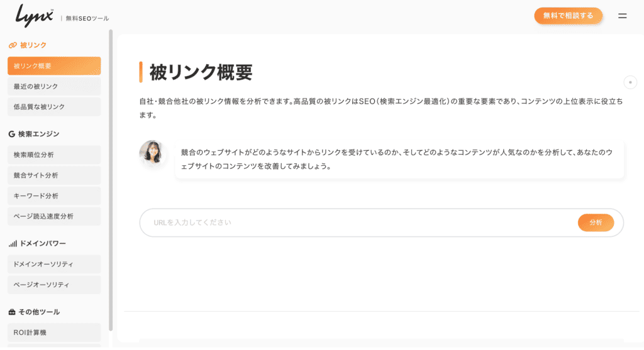The width and height of the screenshot is (644, 350).
Task: Click the orange 分析 button
Action: [x=596, y=222]
